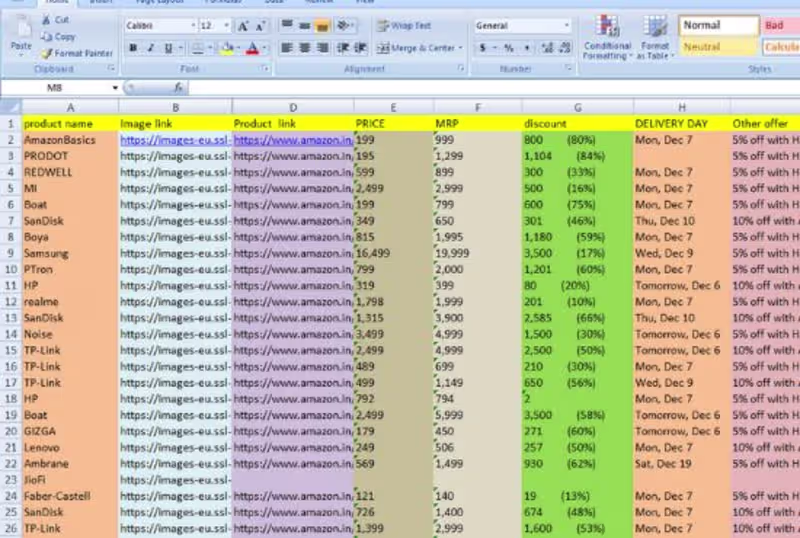Apply accounting currency format ($)
Viewport: 800px width, 538px height.
click(x=482, y=48)
